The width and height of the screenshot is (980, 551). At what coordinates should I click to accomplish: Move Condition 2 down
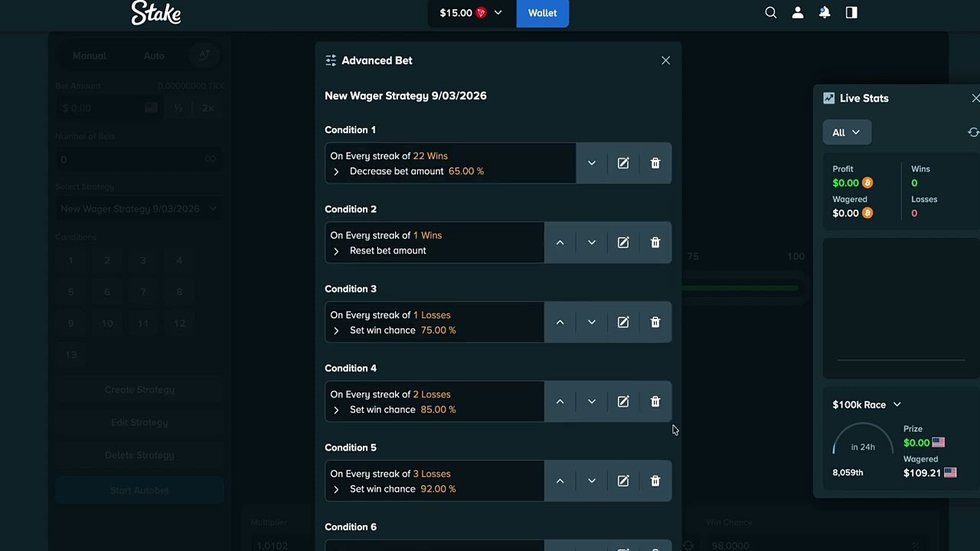point(591,243)
